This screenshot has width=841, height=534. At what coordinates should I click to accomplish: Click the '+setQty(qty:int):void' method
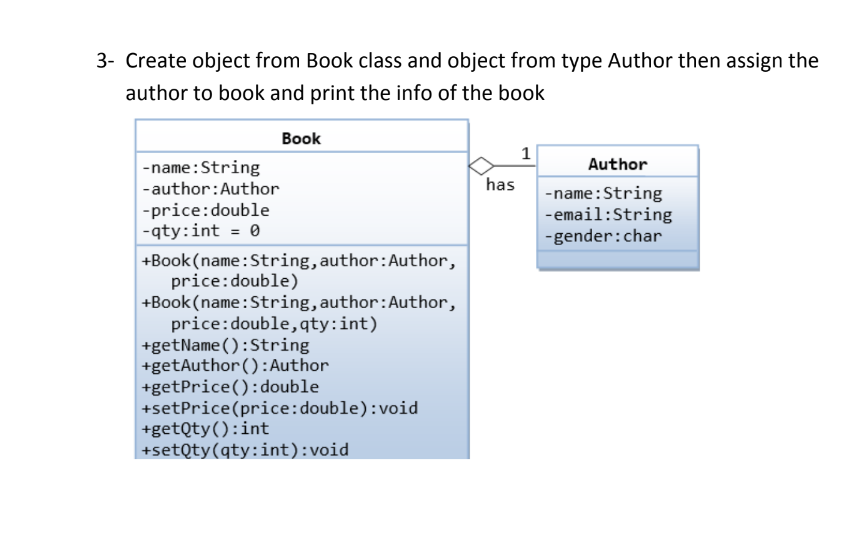[x=245, y=449]
